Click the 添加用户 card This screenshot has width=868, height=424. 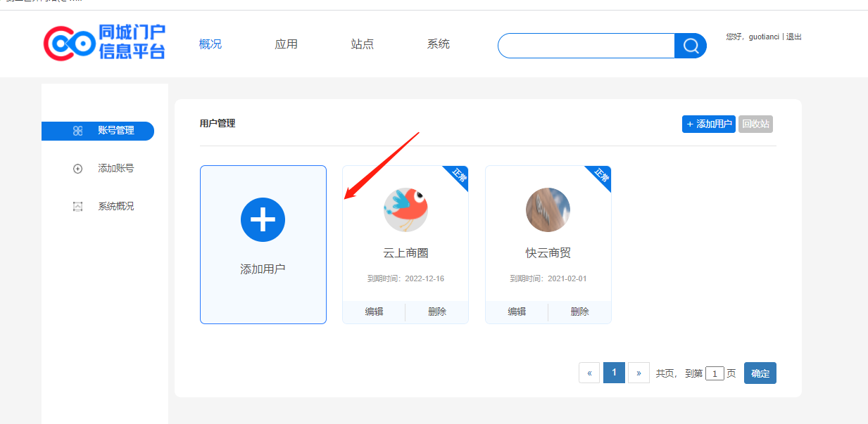(x=263, y=245)
